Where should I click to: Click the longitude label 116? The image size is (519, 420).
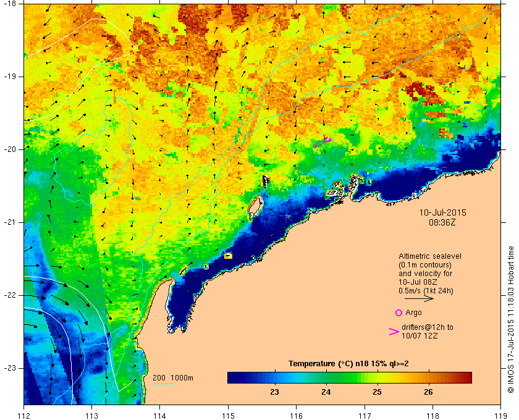(296, 415)
